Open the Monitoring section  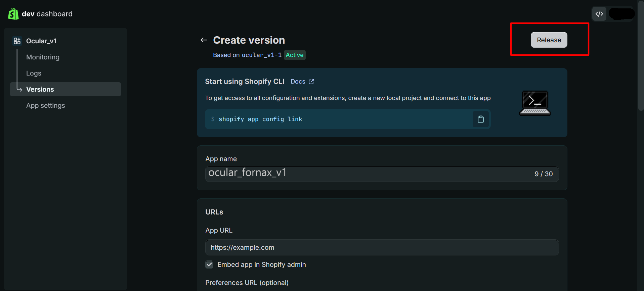tap(43, 57)
